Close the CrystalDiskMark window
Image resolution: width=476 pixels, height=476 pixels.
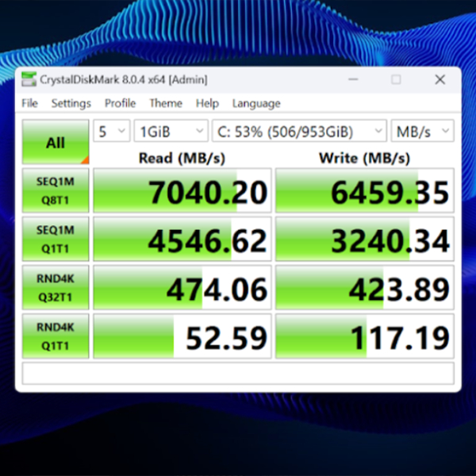click(x=440, y=79)
